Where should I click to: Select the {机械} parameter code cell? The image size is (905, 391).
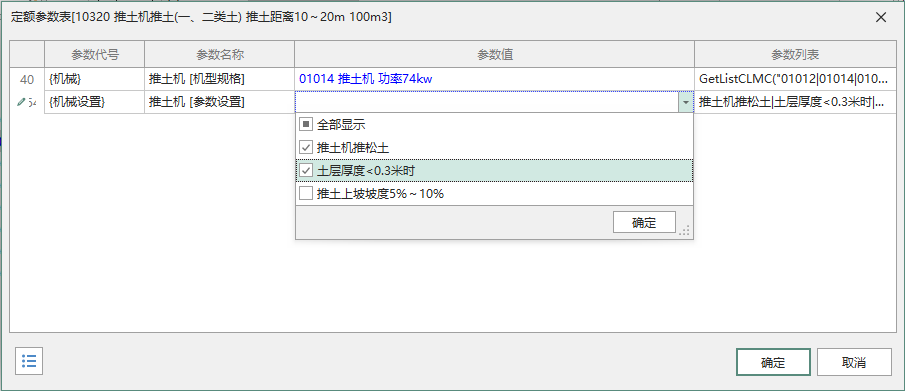coord(95,79)
